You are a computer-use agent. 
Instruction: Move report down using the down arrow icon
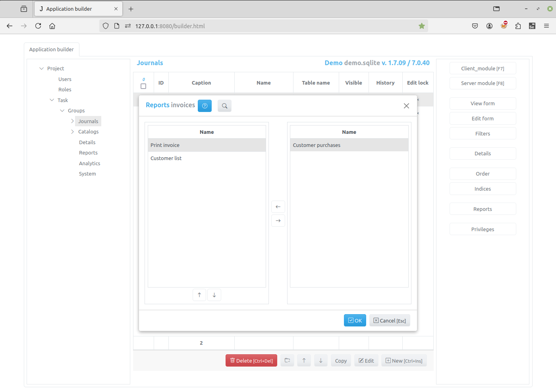[x=214, y=295]
